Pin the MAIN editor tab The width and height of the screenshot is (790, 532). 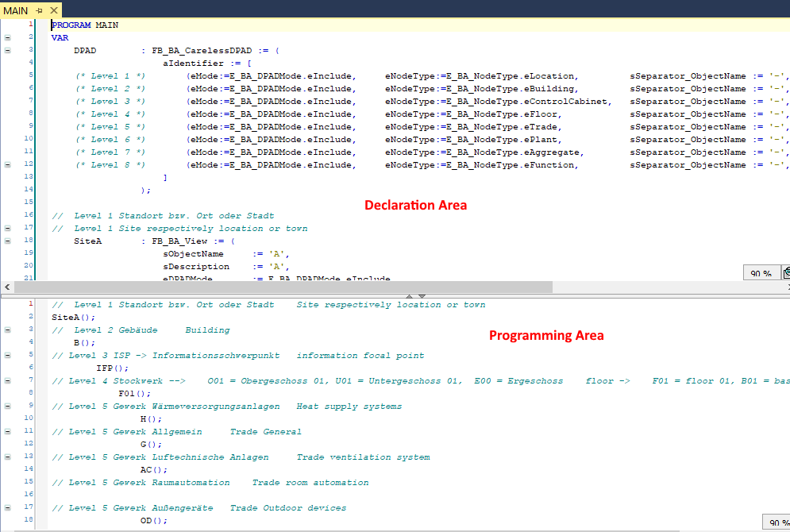click(39, 10)
